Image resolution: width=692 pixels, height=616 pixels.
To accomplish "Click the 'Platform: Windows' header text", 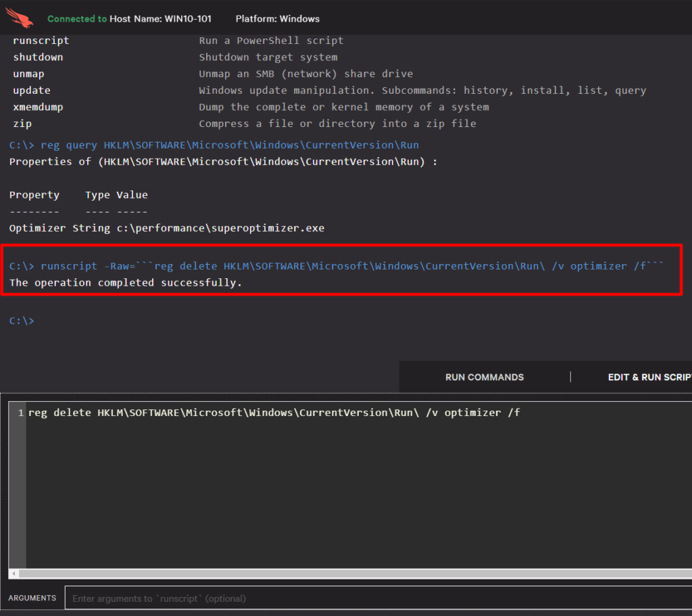I will (278, 18).
